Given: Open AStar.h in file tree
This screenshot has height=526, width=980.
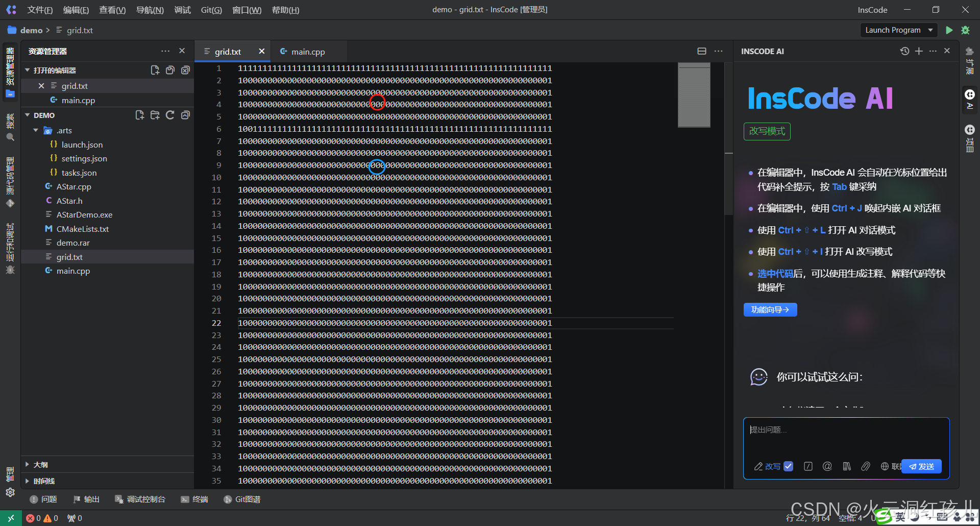Looking at the screenshot, I should (x=69, y=201).
